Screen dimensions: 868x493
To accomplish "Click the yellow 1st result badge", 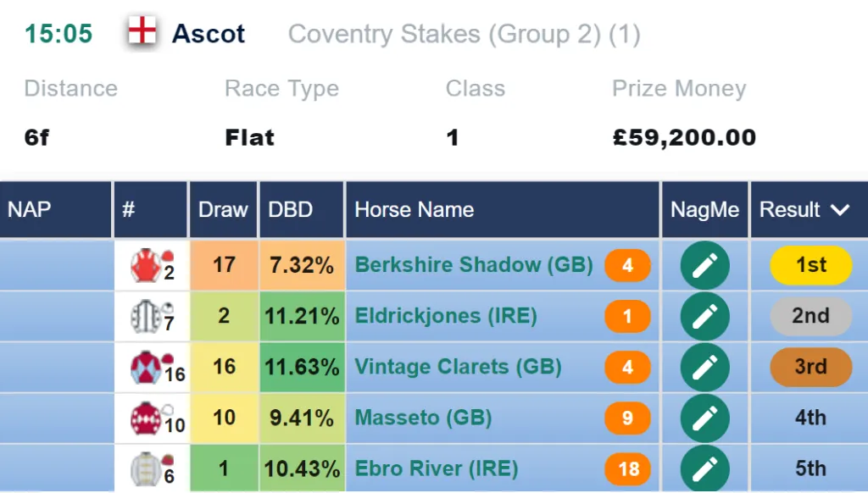I will (x=811, y=265).
